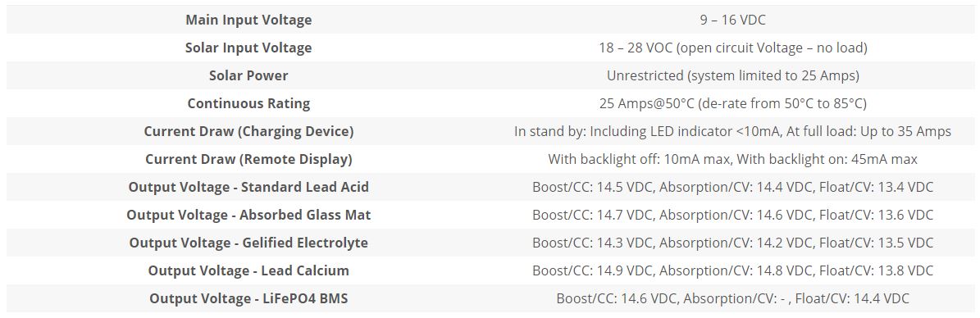Select the Unrestricted system limited value

(732, 75)
